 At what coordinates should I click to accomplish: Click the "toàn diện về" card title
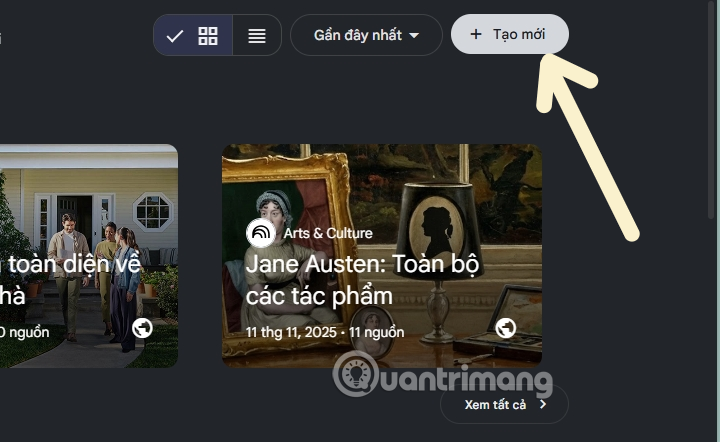73,264
